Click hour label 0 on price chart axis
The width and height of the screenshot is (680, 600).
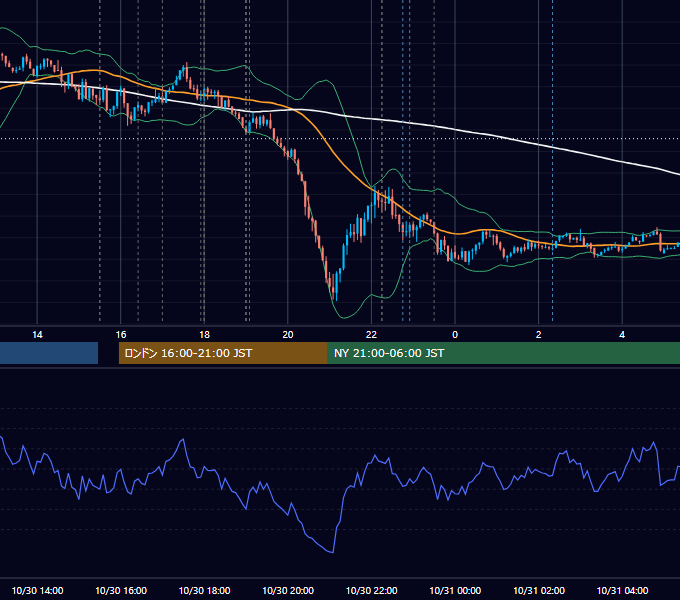pos(455,335)
